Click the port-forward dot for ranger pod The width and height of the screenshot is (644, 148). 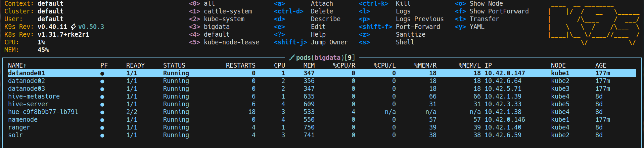pyautogui.click(x=102, y=127)
